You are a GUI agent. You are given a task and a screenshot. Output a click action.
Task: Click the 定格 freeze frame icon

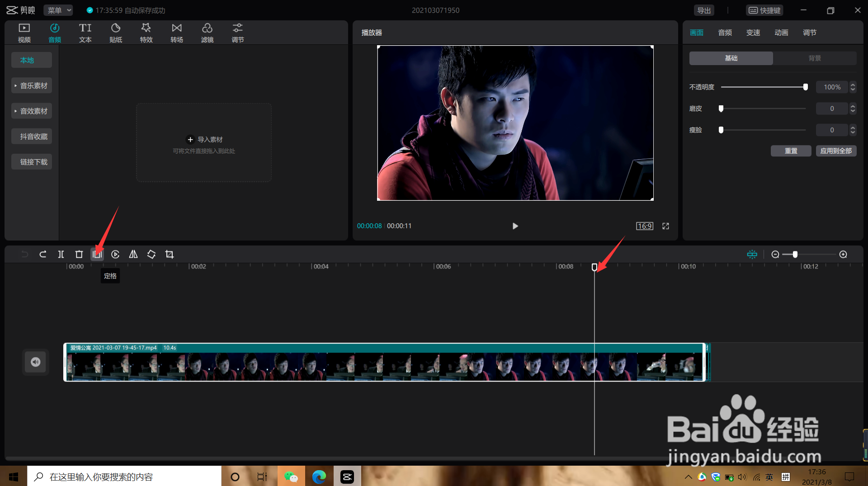pos(97,255)
